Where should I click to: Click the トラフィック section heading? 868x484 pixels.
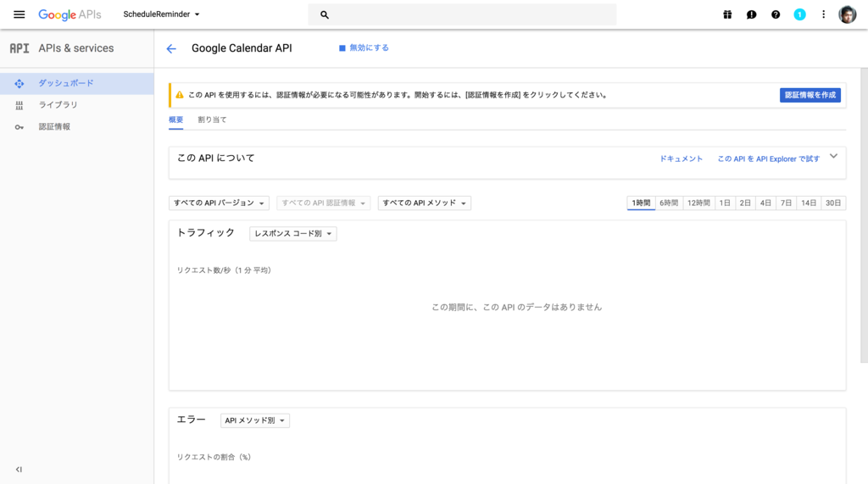[x=205, y=232]
